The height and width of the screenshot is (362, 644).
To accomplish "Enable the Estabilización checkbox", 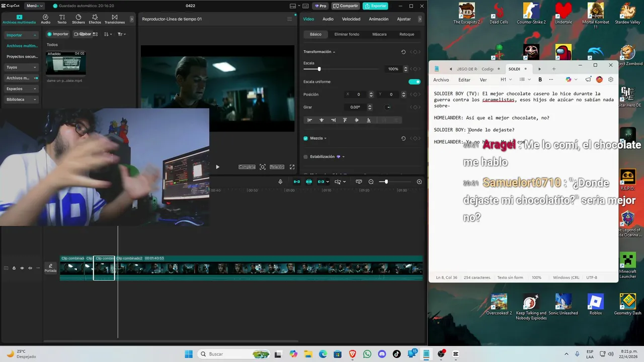I will [305, 157].
